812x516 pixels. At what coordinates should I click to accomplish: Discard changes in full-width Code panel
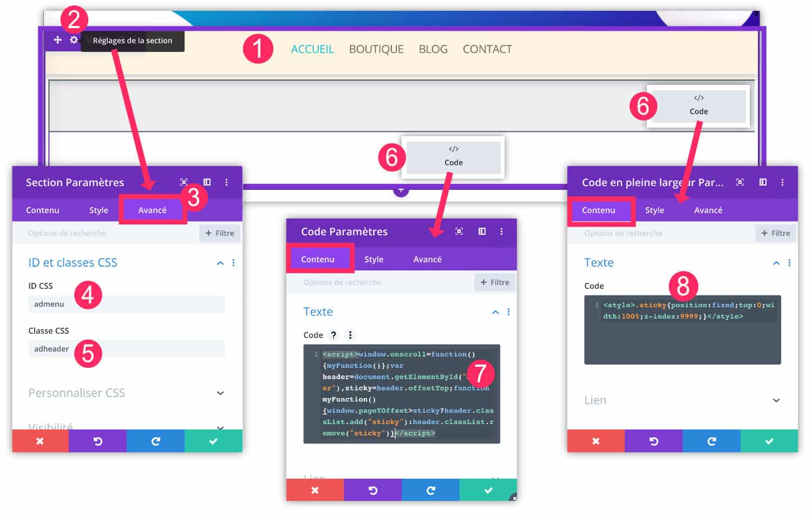pyautogui.click(x=596, y=441)
